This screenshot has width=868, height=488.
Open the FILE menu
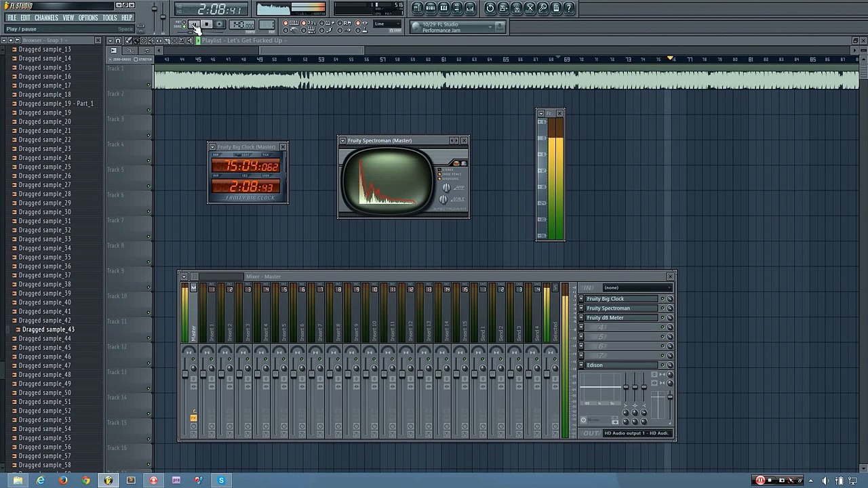(12, 18)
